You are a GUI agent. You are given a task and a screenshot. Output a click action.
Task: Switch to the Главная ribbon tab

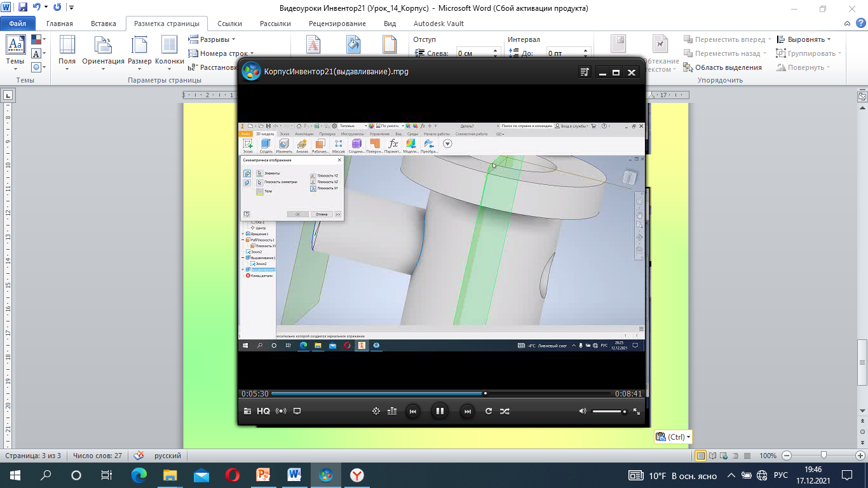[x=60, y=24]
